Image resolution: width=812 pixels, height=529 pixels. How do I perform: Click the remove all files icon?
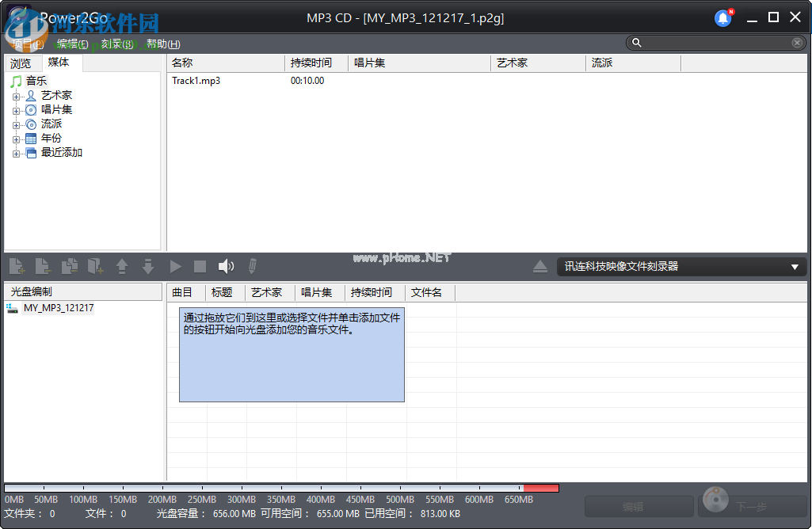(70, 266)
